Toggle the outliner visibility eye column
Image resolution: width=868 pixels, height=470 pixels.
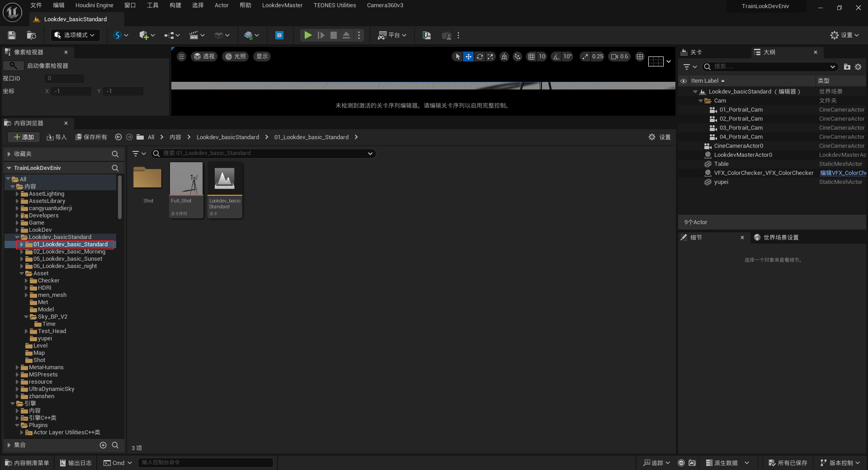point(684,81)
